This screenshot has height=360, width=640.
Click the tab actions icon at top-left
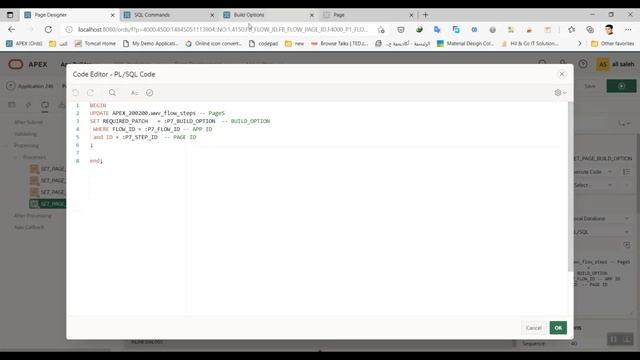[10, 15]
